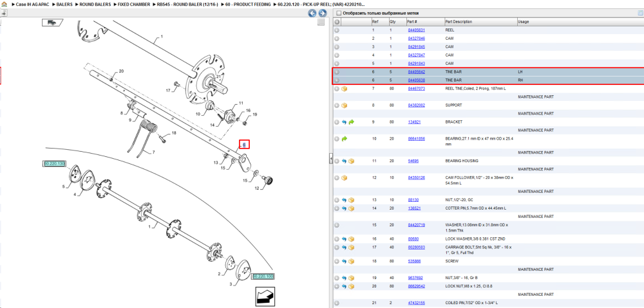This screenshot has height=308, width=644.
Task: Click the add circle icon in table header
Action: tap(337, 22)
